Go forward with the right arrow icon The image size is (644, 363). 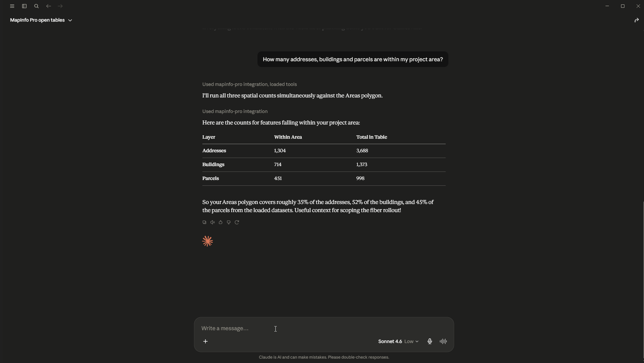click(60, 6)
